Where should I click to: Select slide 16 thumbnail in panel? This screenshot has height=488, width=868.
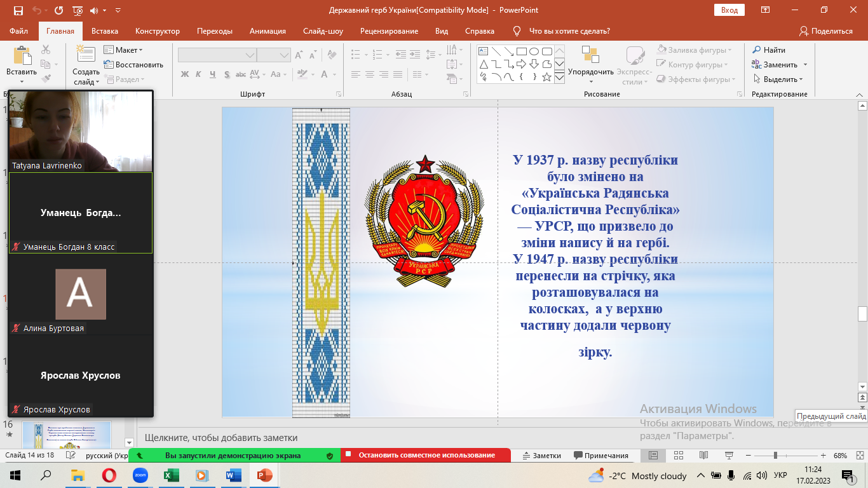pyautogui.click(x=67, y=434)
